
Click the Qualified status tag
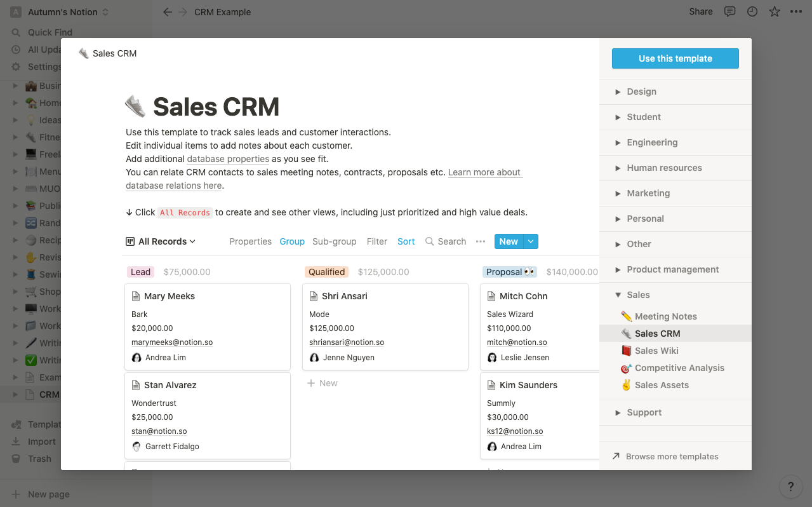[327, 272]
